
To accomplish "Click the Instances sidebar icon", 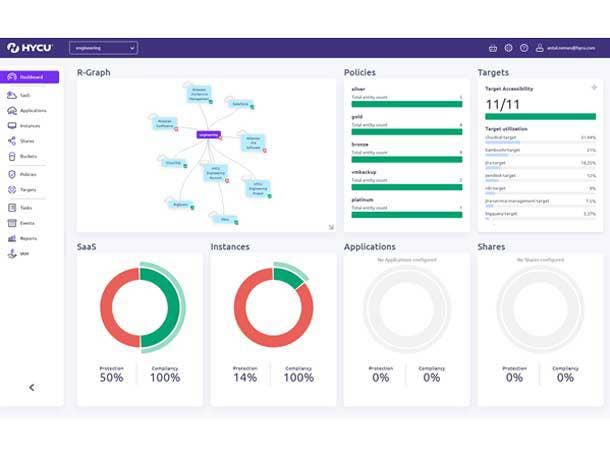I will (x=11, y=126).
